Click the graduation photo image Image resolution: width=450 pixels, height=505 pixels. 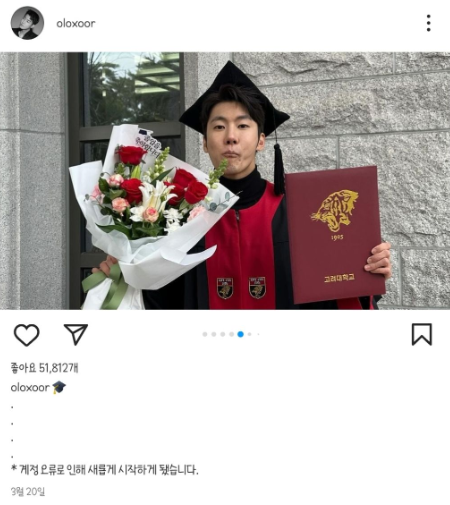pos(225,181)
